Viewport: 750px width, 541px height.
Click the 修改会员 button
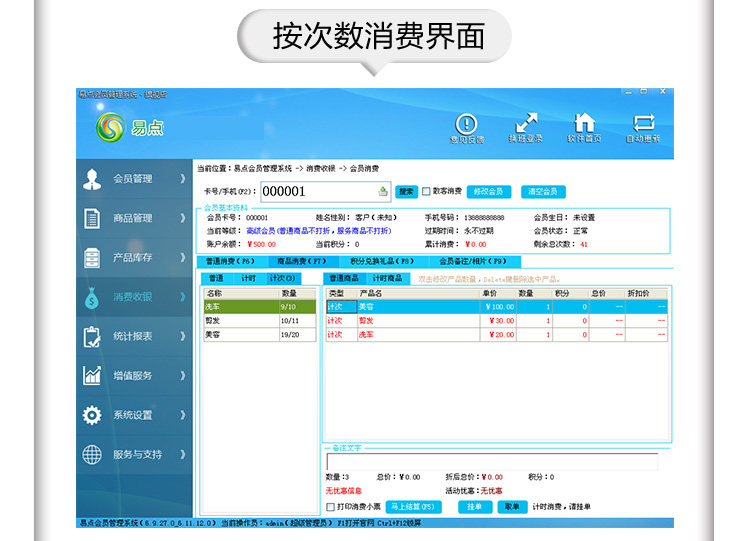click(x=488, y=192)
